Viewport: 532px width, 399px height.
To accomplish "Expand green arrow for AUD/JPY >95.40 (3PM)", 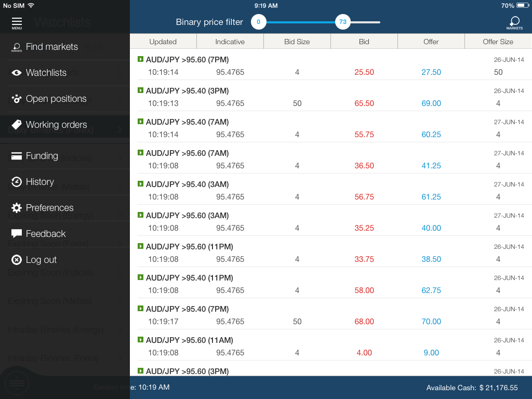I will click(x=140, y=90).
